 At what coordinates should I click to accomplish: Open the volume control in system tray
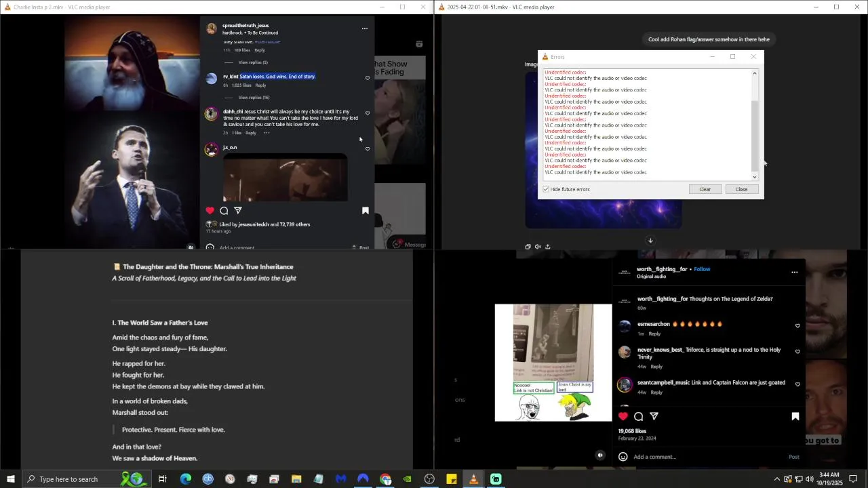[x=809, y=479]
